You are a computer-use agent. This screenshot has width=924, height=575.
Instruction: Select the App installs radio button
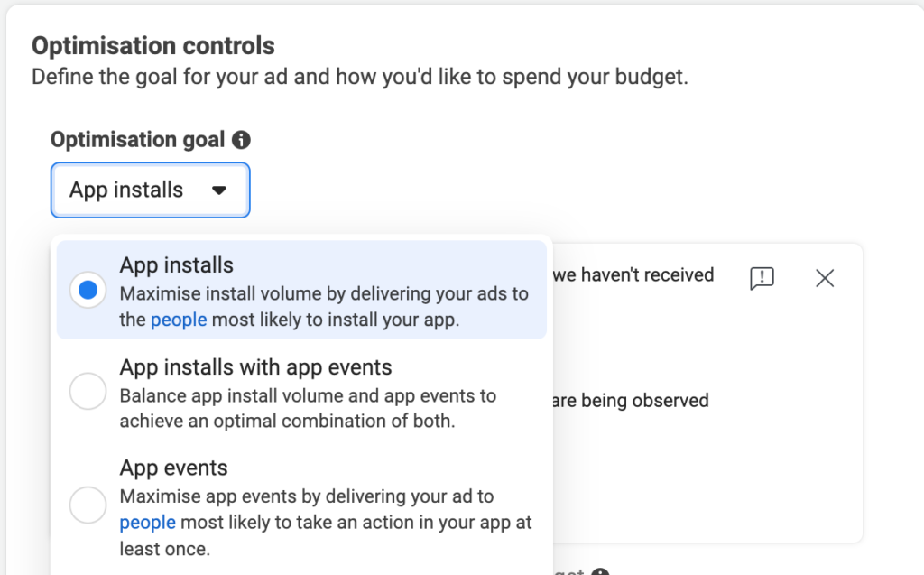point(88,290)
